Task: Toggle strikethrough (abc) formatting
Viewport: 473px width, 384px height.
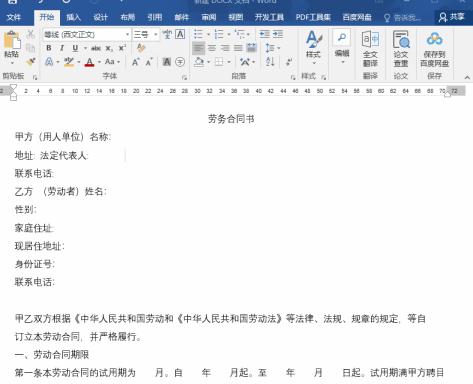Action: (x=96, y=48)
